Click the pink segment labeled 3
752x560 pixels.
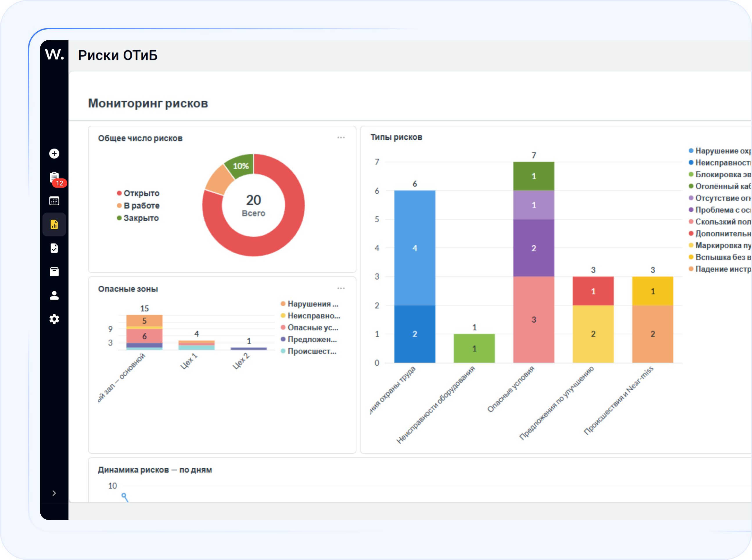(x=534, y=320)
